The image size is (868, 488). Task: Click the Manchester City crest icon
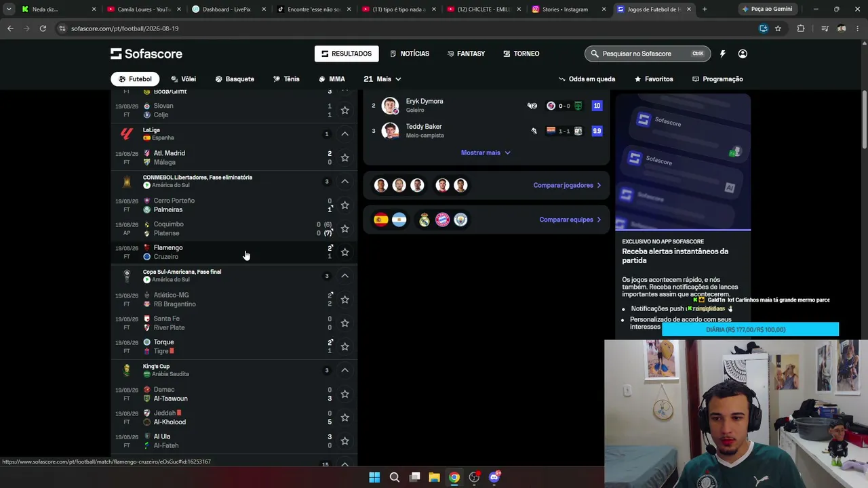point(461,220)
